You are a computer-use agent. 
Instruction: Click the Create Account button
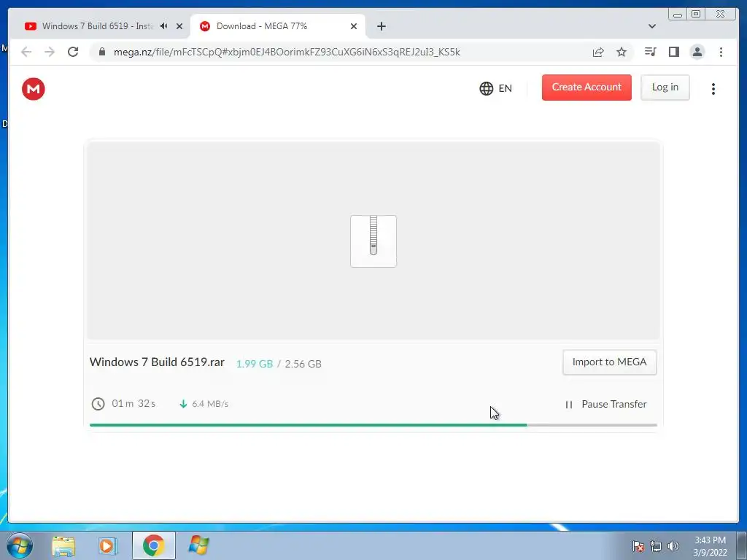pyautogui.click(x=587, y=87)
